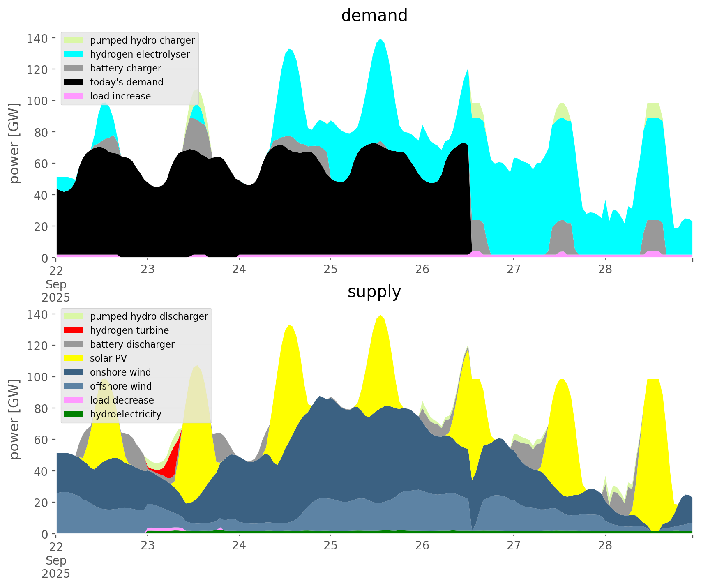
Task: Click the 'load decrease' legend label
Action: [122, 400]
